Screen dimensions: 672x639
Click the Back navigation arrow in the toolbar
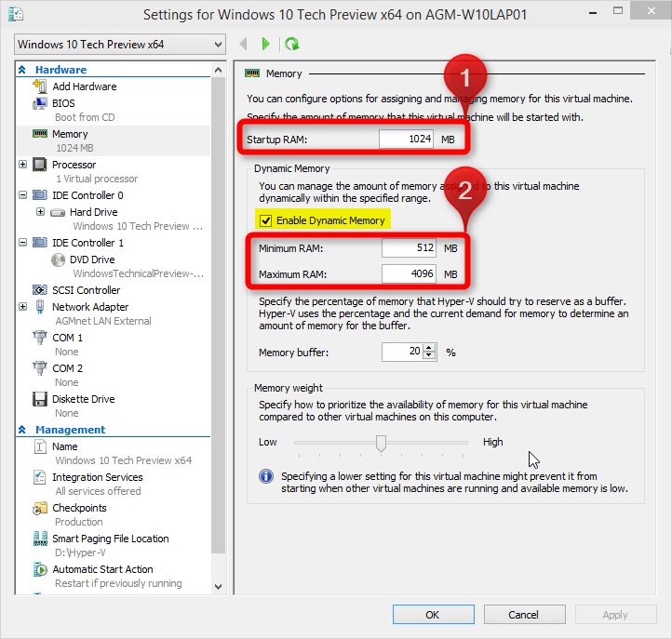point(244,44)
